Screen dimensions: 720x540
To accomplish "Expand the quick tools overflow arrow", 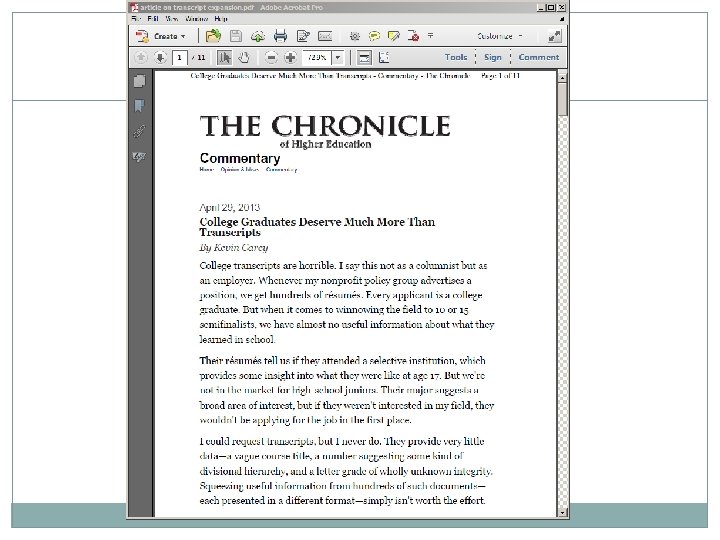I will 431,35.
